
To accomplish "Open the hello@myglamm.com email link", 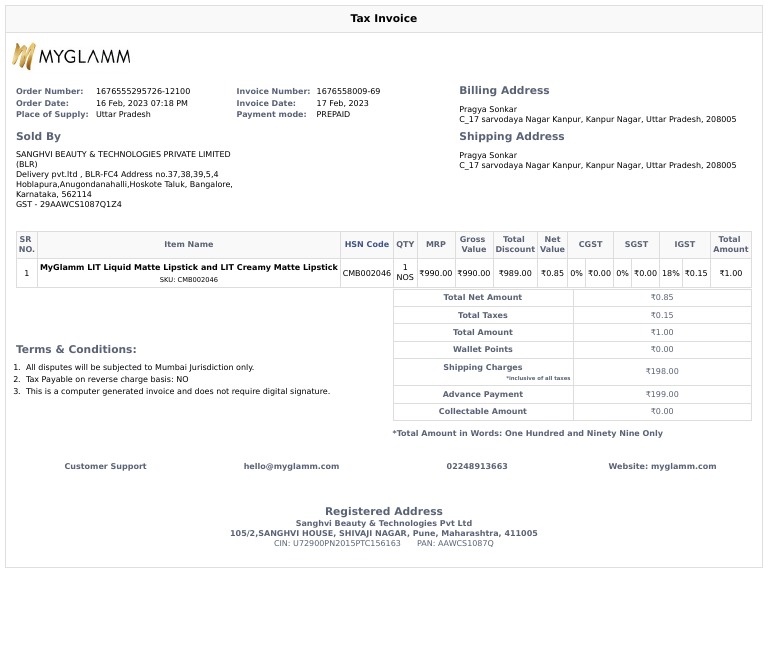I will tap(291, 466).
